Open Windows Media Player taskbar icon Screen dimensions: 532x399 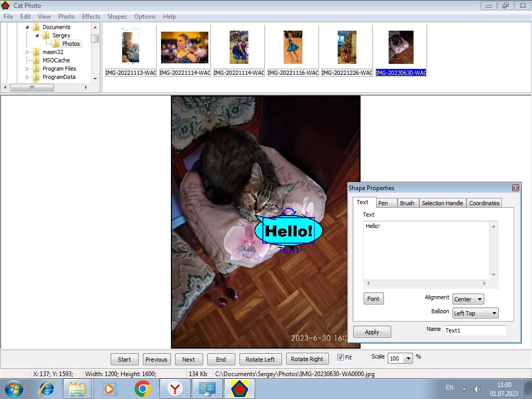pyautogui.click(x=110, y=389)
